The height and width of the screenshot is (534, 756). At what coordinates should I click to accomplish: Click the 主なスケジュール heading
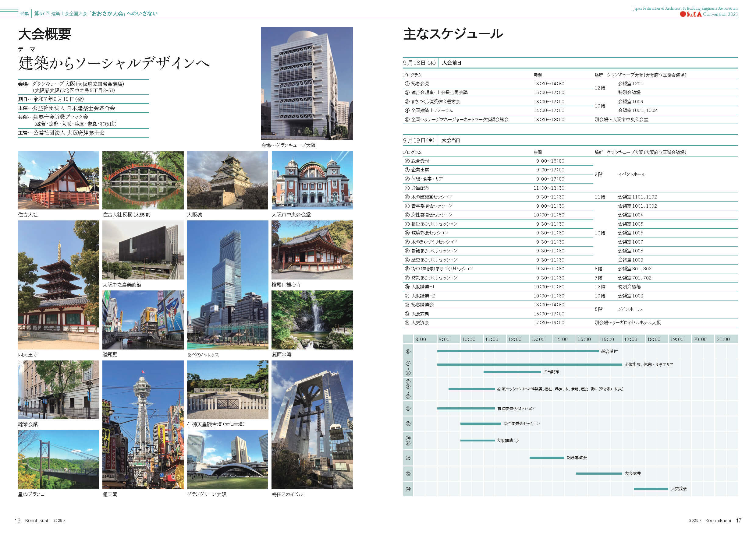tap(453, 34)
